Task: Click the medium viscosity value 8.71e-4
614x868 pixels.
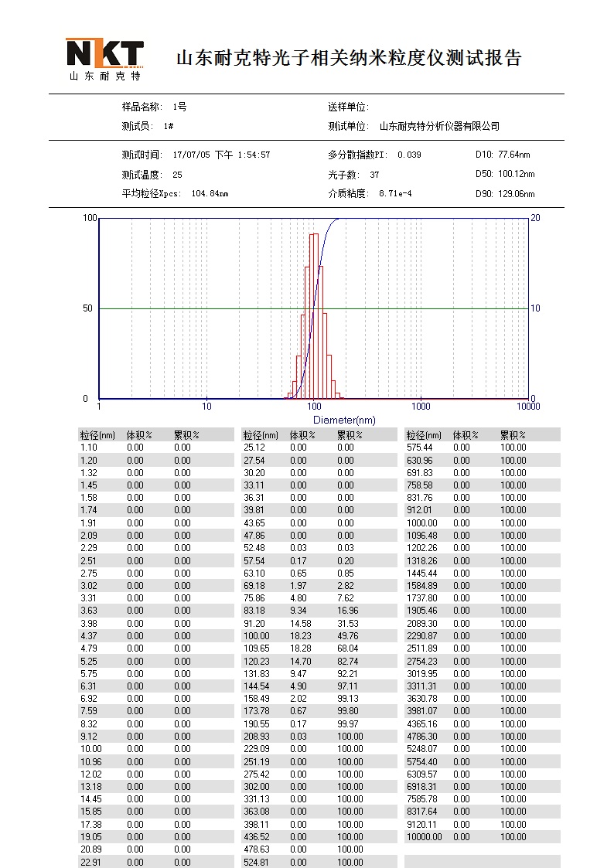Action: (x=395, y=193)
